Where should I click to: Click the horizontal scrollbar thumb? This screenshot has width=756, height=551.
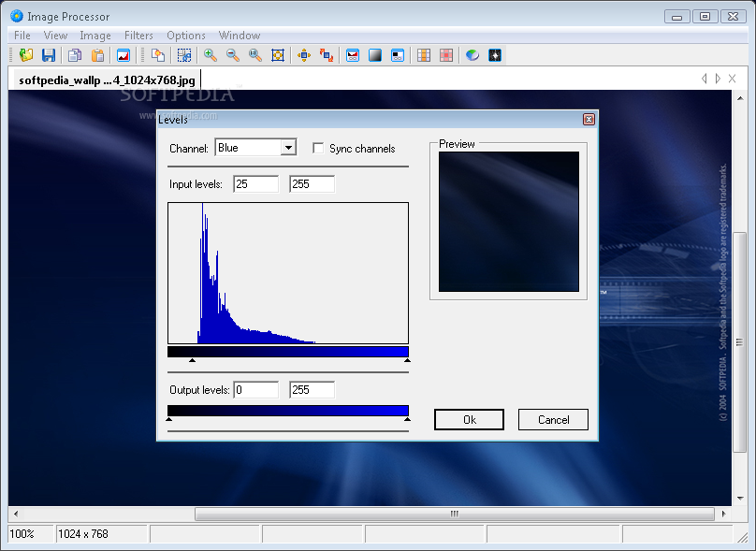[x=454, y=514]
